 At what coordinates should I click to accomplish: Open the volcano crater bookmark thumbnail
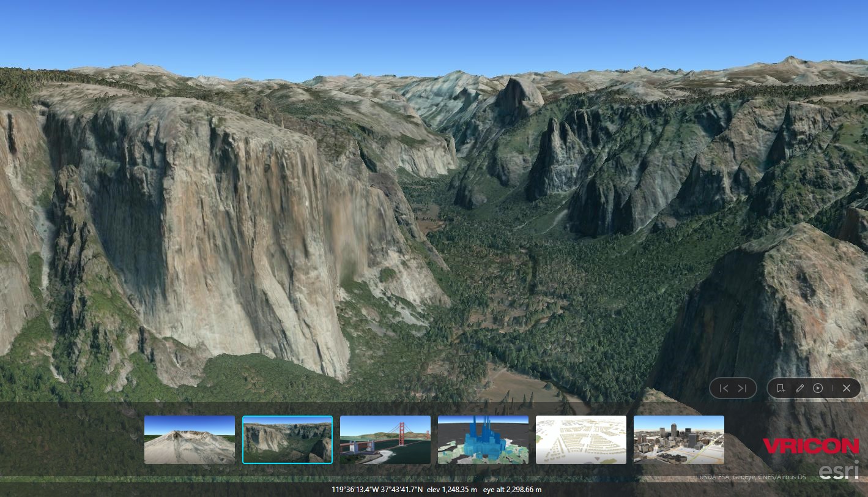190,439
